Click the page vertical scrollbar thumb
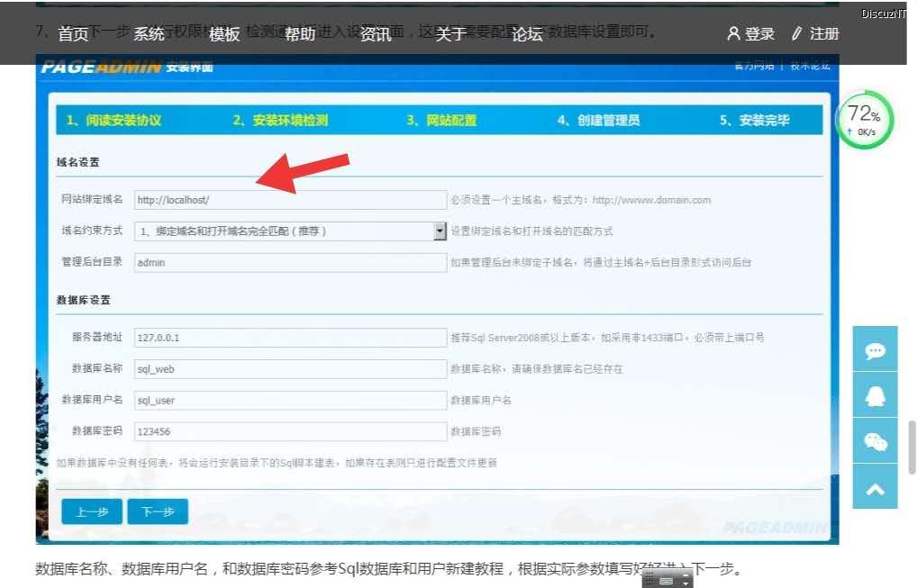This screenshot has width=917, height=588. coord(912,448)
